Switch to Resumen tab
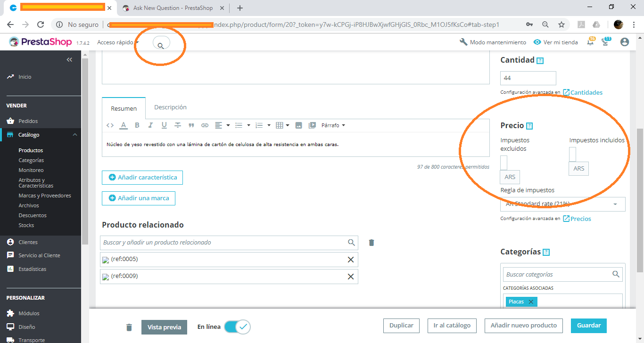 tap(124, 108)
